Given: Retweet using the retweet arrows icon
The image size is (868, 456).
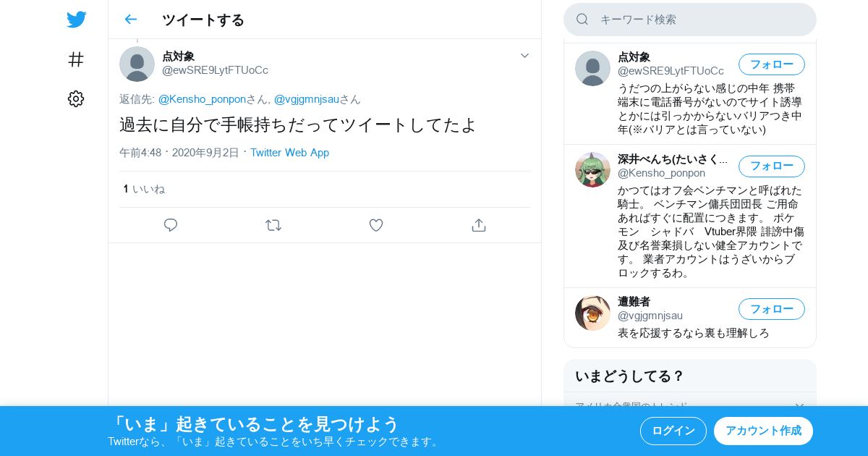Looking at the screenshot, I should coord(273,225).
